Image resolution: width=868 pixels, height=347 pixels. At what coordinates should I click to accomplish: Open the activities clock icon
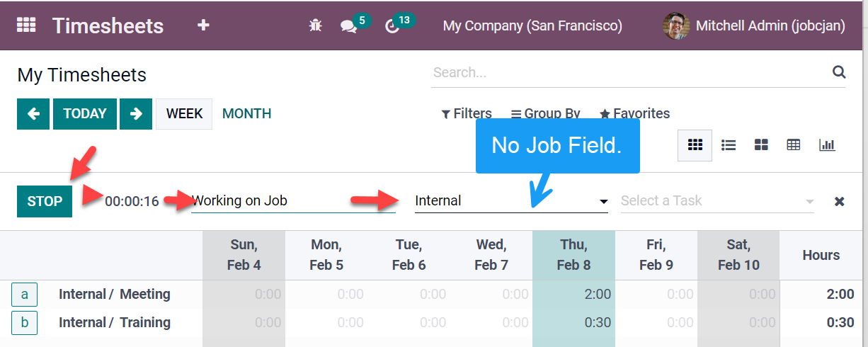coord(392,26)
